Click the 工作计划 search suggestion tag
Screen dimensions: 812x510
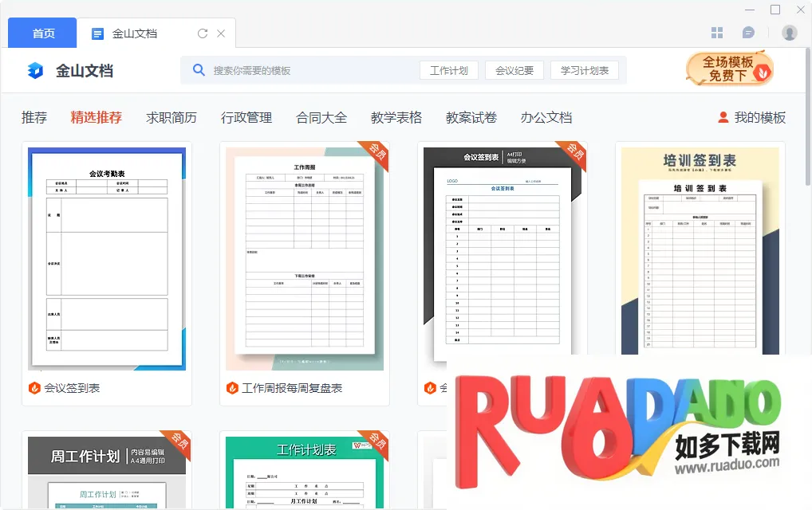(448, 70)
